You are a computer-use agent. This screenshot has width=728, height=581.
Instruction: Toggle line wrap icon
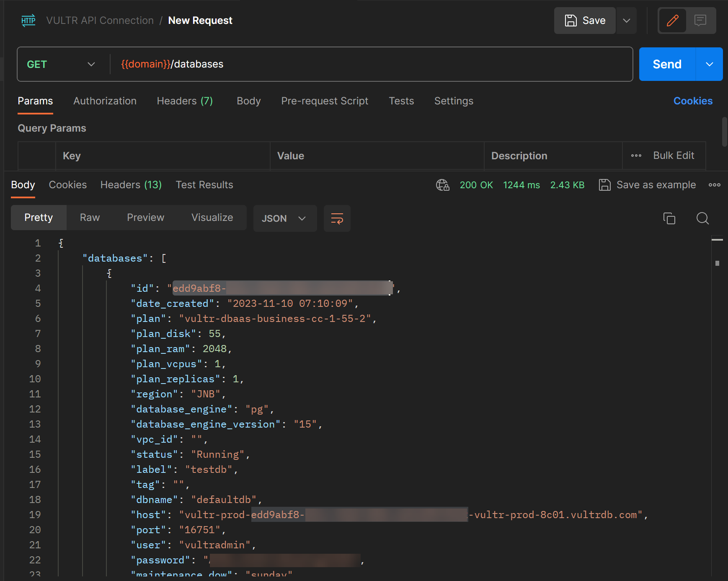337,218
